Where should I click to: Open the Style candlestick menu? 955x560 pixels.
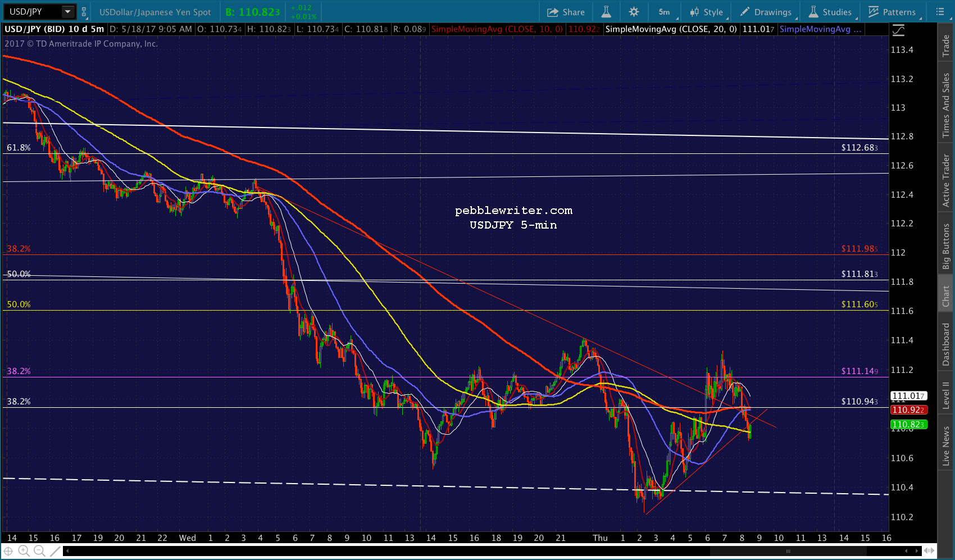click(x=707, y=12)
